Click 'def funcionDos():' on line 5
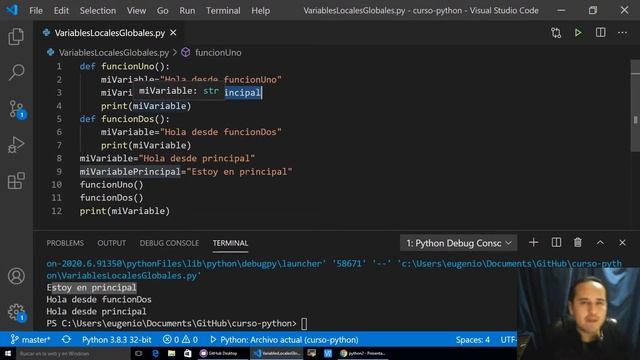640x360 pixels. pos(124,119)
